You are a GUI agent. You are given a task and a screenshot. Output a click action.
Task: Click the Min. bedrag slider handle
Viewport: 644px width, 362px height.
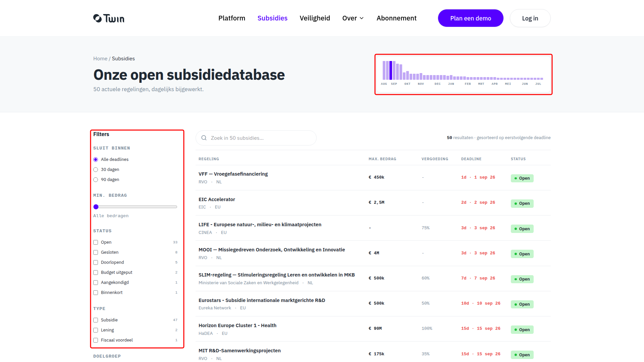pos(96,207)
